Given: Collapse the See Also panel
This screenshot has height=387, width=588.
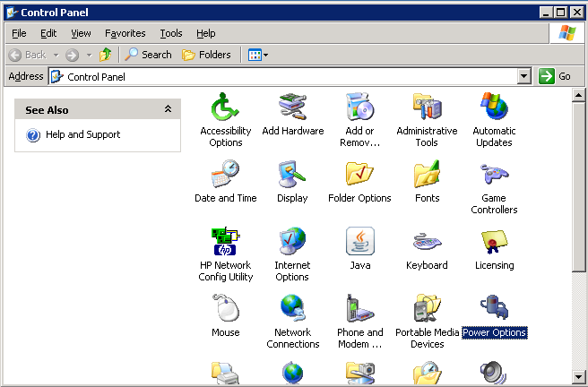Looking at the screenshot, I should click(x=168, y=109).
